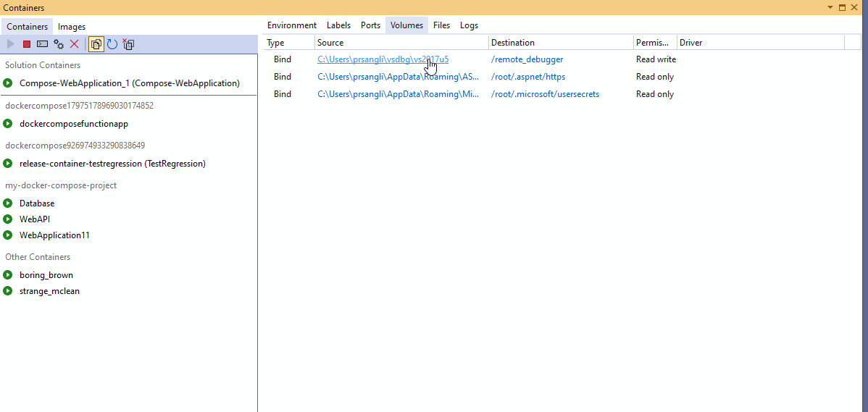Open the Environment tab

tap(292, 25)
